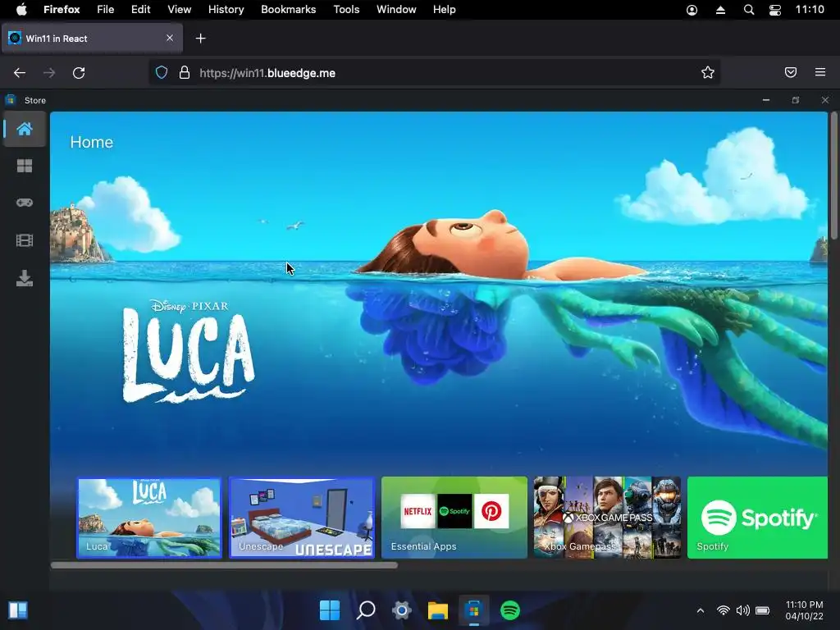Launch Settings from the taskbar
The height and width of the screenshot is (630, 840).
click(401, 610)
